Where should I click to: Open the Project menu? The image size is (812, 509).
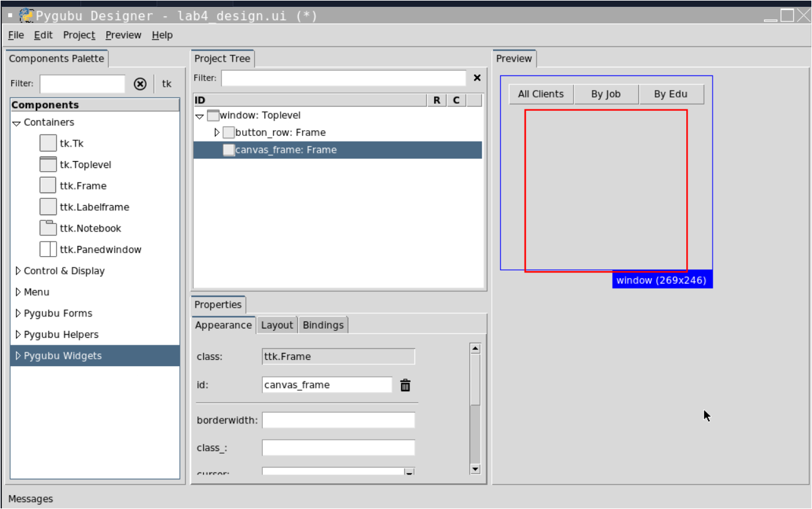coord(79,35)
